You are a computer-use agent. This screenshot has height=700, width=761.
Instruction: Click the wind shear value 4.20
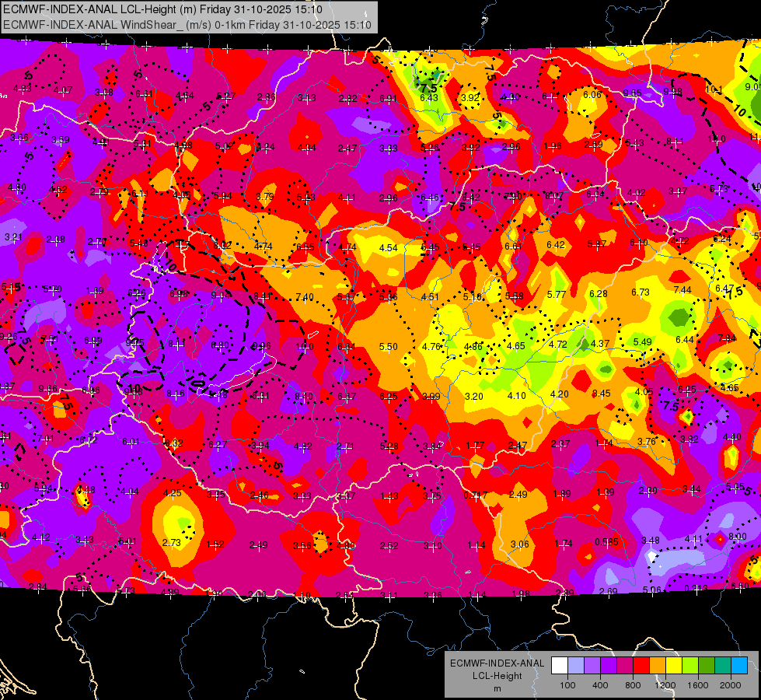click(x=559, y=394)
